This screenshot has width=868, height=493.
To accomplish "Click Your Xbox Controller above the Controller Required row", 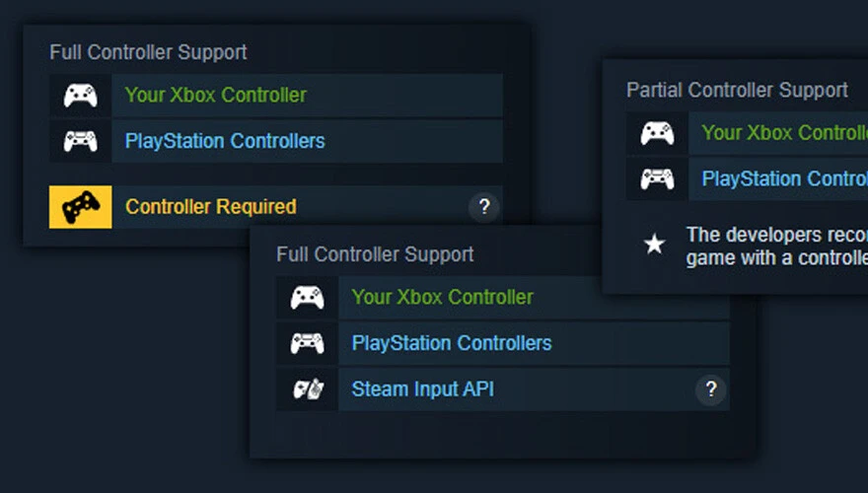I will pos(215,96).
